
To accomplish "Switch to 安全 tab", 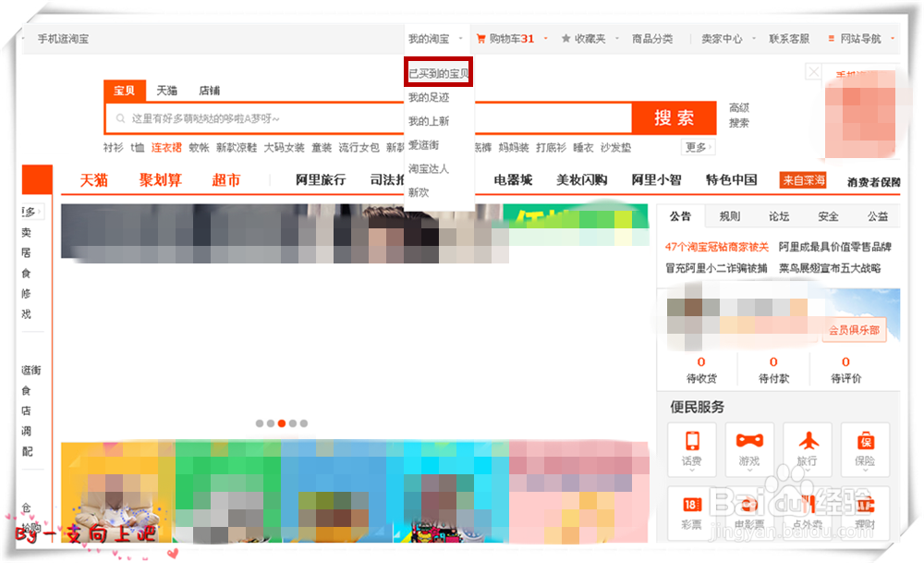I will (x=828, y=216).
